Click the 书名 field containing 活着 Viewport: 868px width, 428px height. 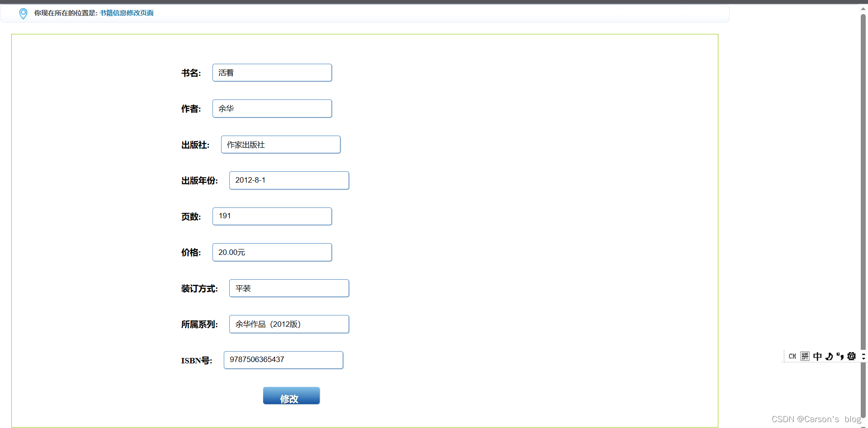(272, 73)
